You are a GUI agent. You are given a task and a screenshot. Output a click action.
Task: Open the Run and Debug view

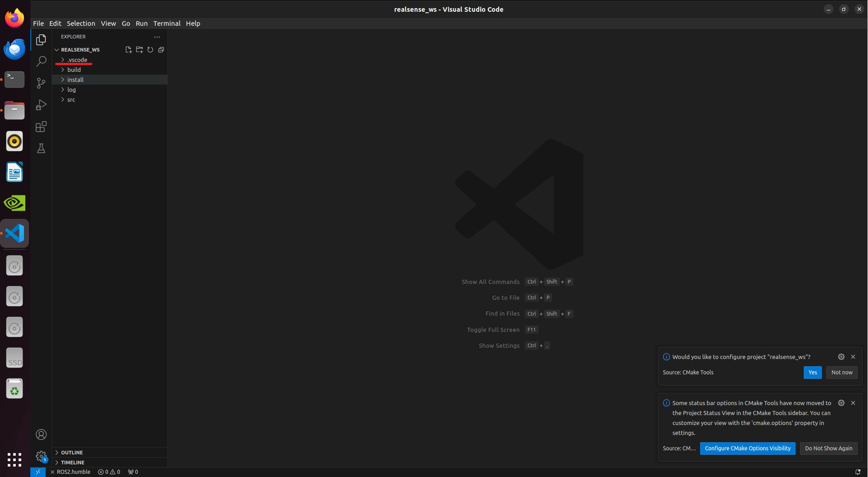pos(41,105)
